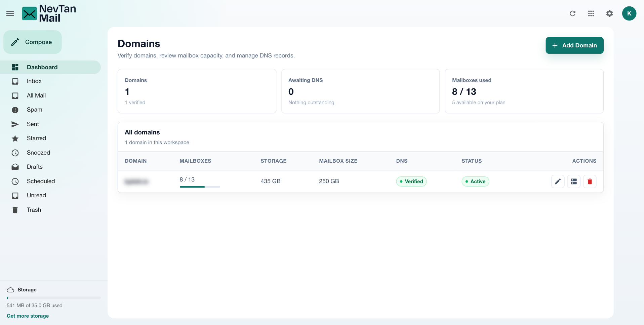Screen dimensions: 644x325
Task: Open the Trash folder
Action: (50, 210)
